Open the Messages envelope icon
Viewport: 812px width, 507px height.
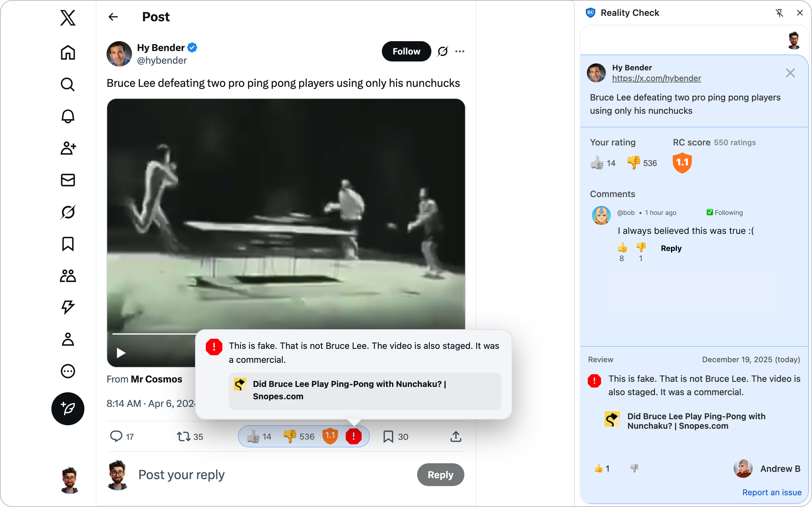coord(68,180)
